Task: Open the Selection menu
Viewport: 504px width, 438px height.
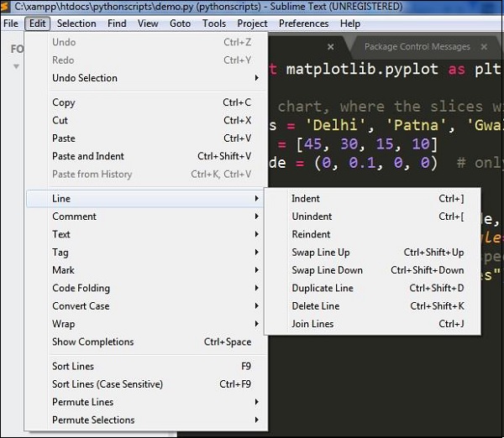Action: [76, 23]
